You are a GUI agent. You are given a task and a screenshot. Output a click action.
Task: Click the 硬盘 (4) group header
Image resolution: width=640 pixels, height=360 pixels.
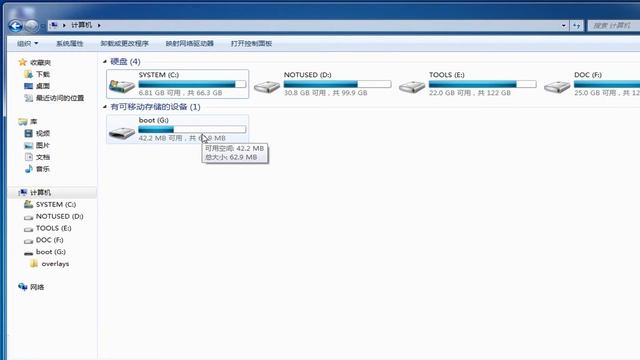click(125, 62)
